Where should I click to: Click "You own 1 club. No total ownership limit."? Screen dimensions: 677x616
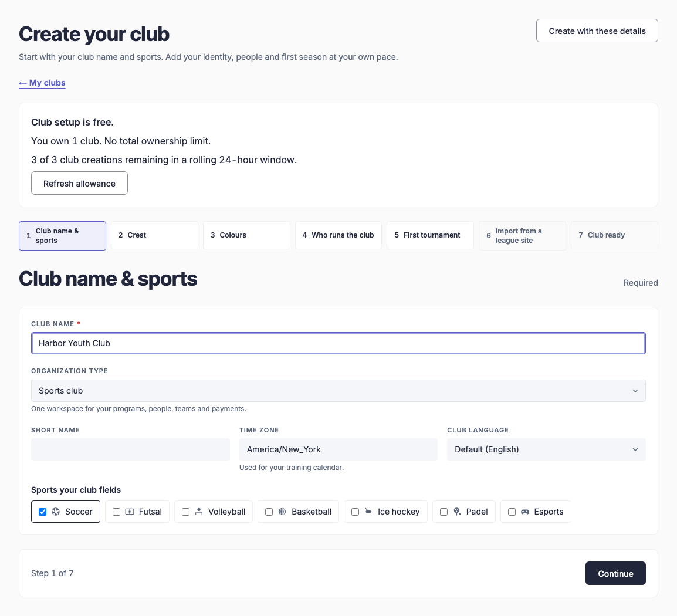coord(121,141)
